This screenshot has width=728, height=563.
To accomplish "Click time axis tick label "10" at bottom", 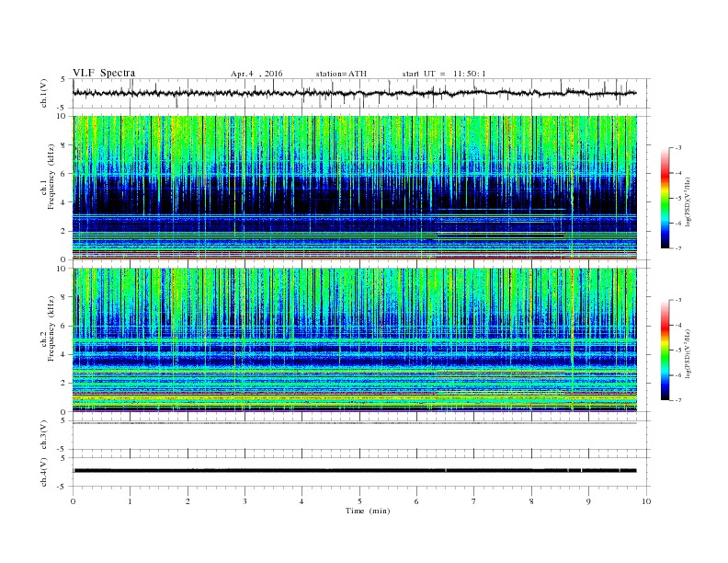I will point(646,501).
